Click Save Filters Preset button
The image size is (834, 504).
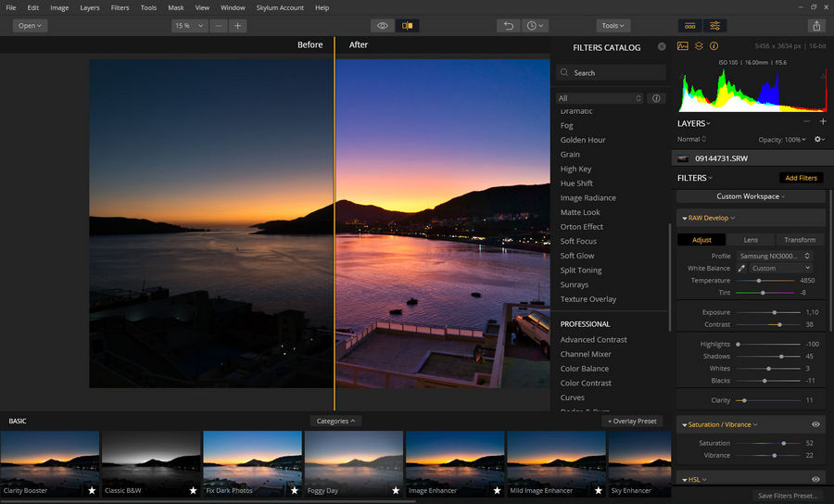788,496
